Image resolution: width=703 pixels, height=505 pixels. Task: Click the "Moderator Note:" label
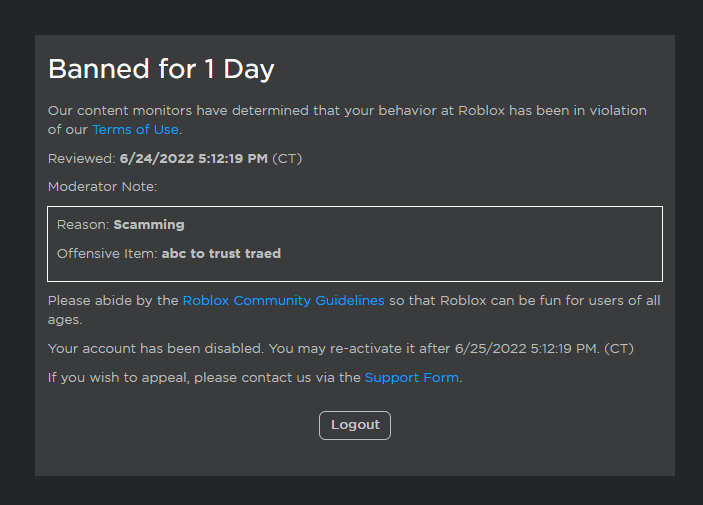102,186
